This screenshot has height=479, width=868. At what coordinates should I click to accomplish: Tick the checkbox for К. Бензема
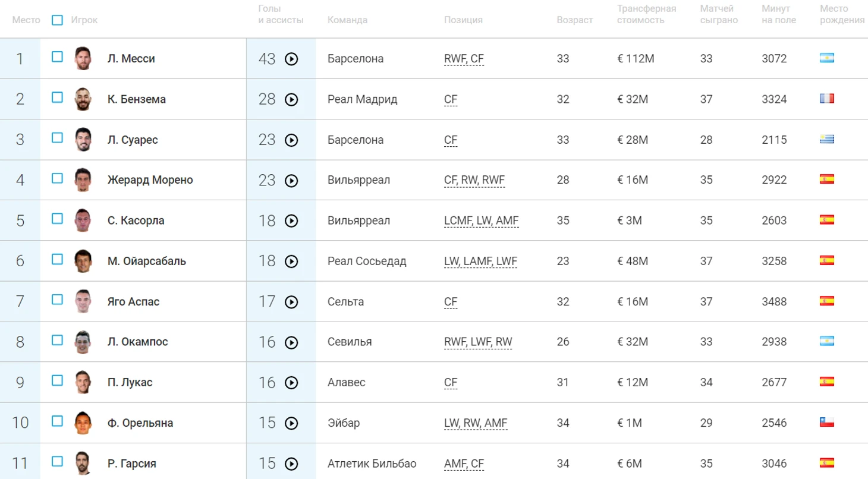(57, 97)
